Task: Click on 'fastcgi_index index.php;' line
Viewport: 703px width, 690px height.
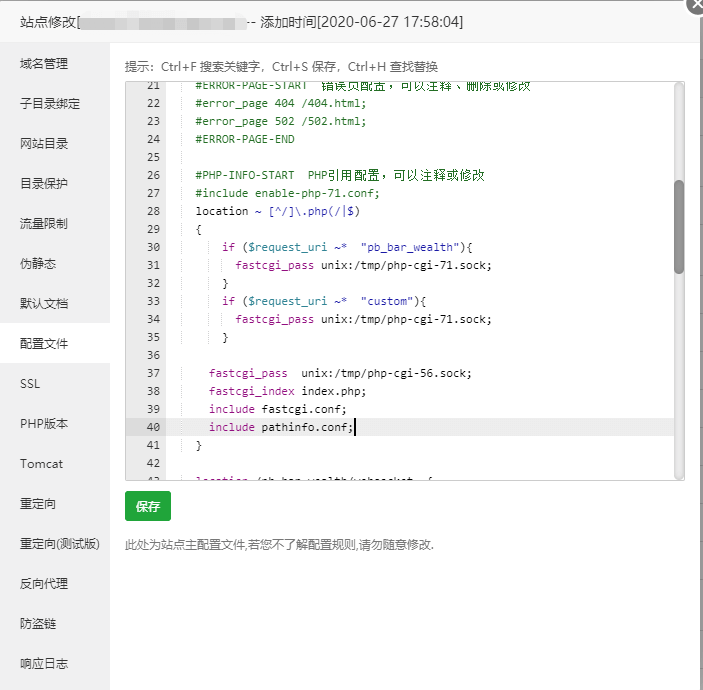Action: (x=287, y=391)
